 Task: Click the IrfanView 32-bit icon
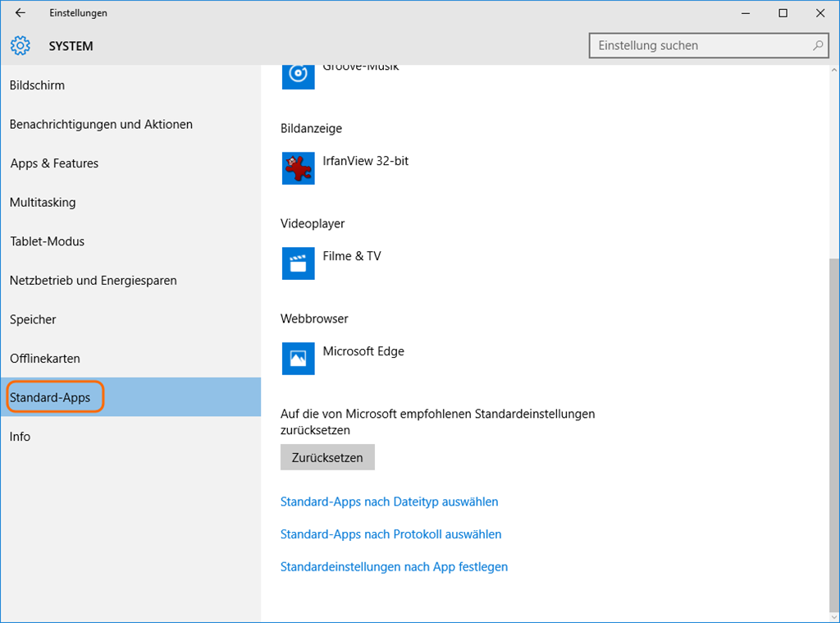(298, 168)
